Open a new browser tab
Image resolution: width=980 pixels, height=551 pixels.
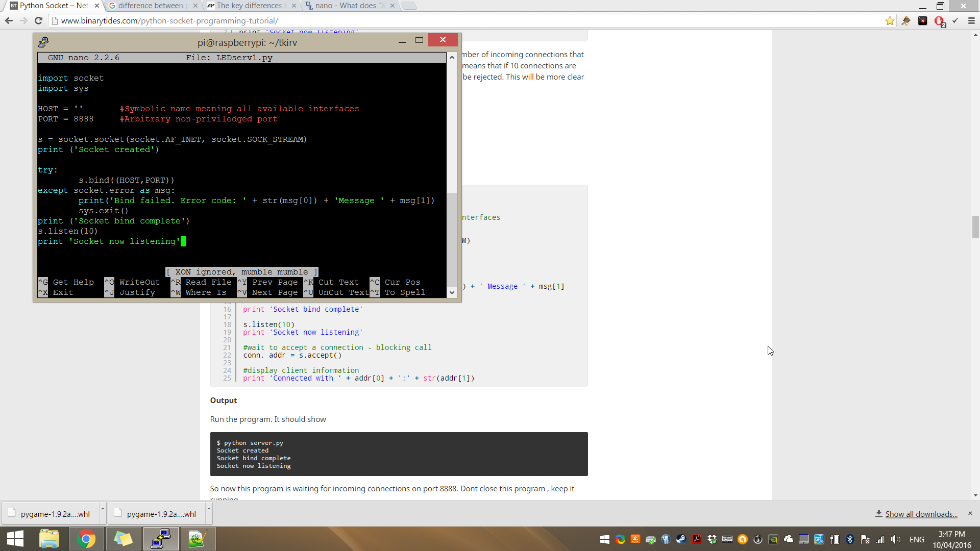click(x=409, y=6)
